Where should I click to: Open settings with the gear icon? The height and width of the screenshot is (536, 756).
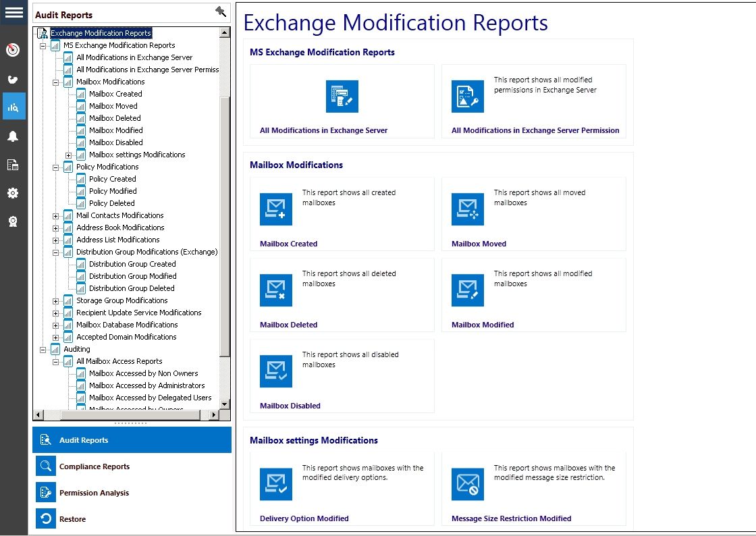pos(13,193)
